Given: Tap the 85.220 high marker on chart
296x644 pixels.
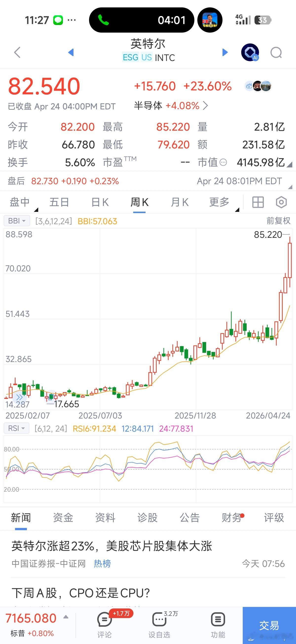Looking at the screenshot, I should (268, 235).
